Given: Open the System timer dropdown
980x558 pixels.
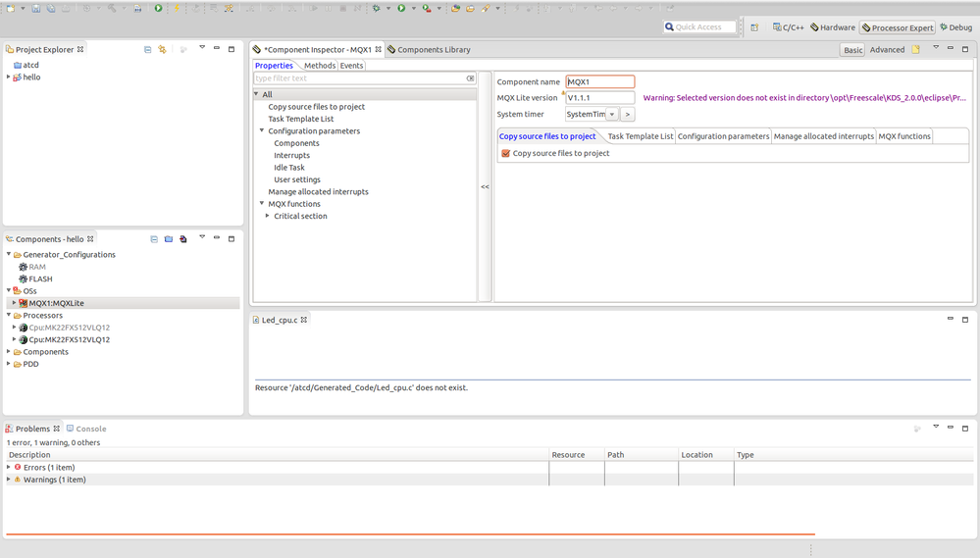Looking at the screenshot, I should 612,115.
